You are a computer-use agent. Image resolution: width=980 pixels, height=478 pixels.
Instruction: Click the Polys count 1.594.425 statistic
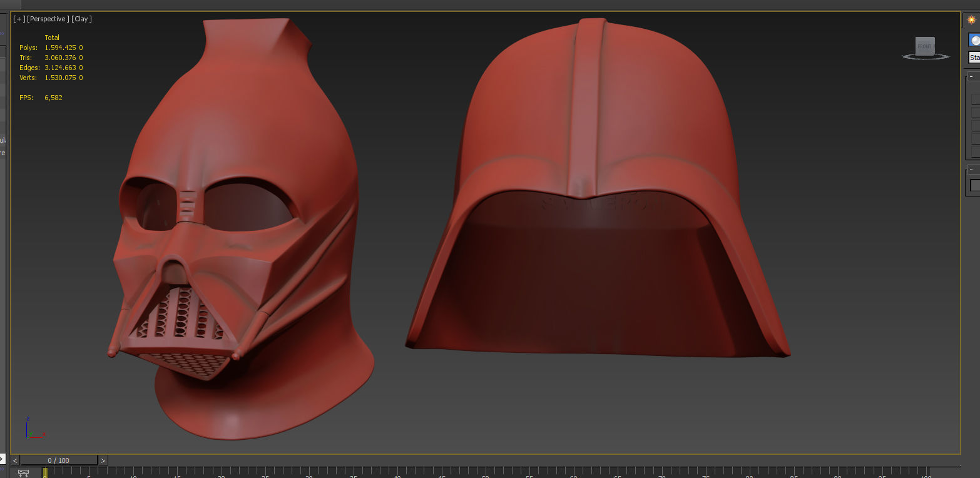(x=60, y=48)
